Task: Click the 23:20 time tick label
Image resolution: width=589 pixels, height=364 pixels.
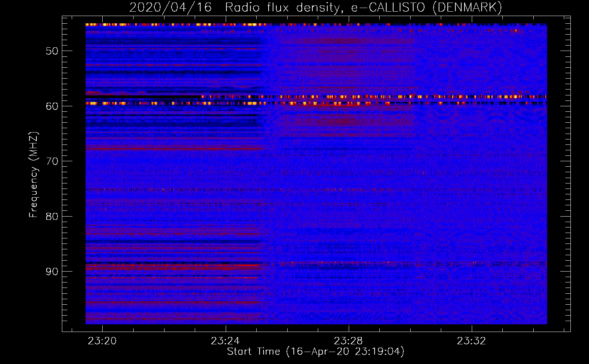Action: (102, 341)
